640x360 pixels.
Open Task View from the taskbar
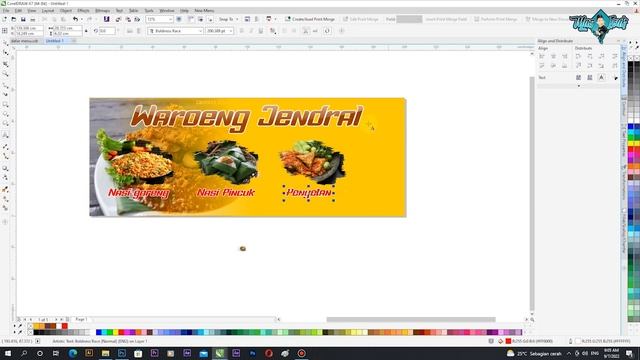[x=56, y=353]
